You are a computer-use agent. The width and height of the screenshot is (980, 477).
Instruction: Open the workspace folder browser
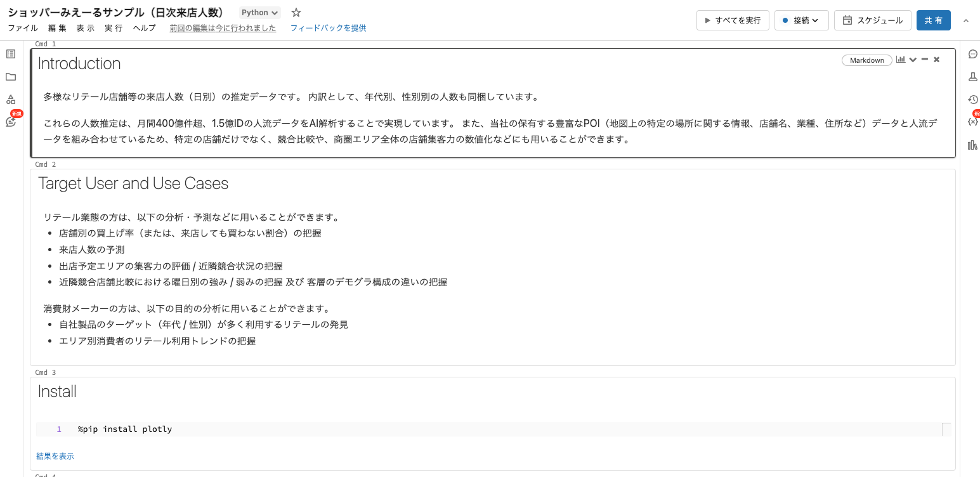tap(10, 77)
